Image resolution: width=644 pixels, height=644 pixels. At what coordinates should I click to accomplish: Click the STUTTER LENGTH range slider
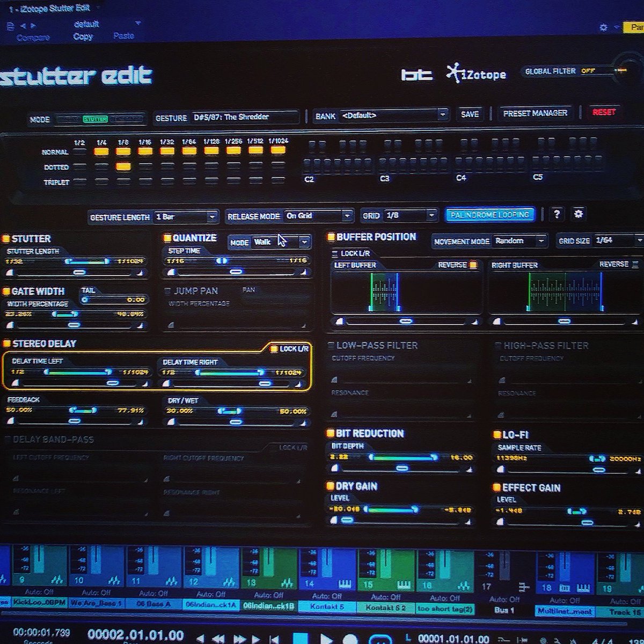pyautogui.click(x=87, y=261)
